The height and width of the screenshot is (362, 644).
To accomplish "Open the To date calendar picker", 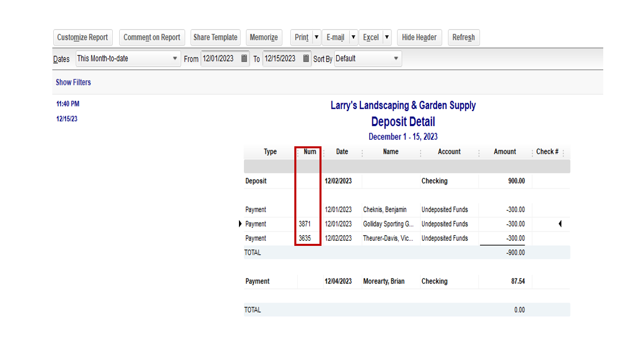I will [x=306, y=58].
